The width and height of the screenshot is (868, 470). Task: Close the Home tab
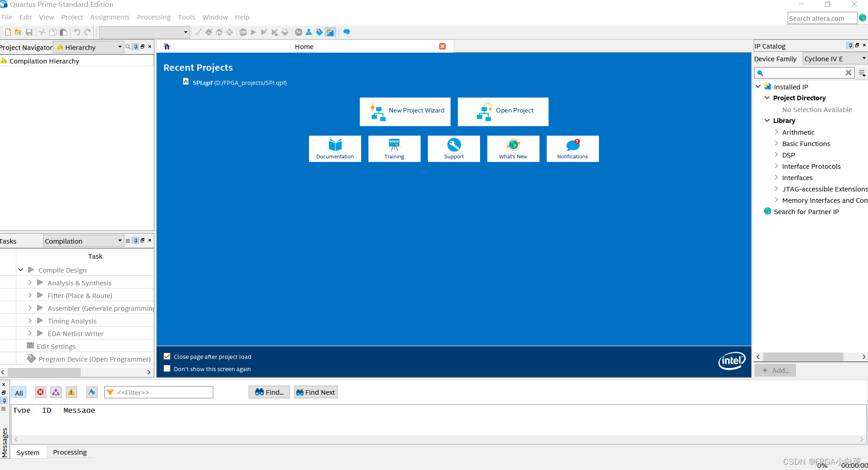click(x=442, y=46)
